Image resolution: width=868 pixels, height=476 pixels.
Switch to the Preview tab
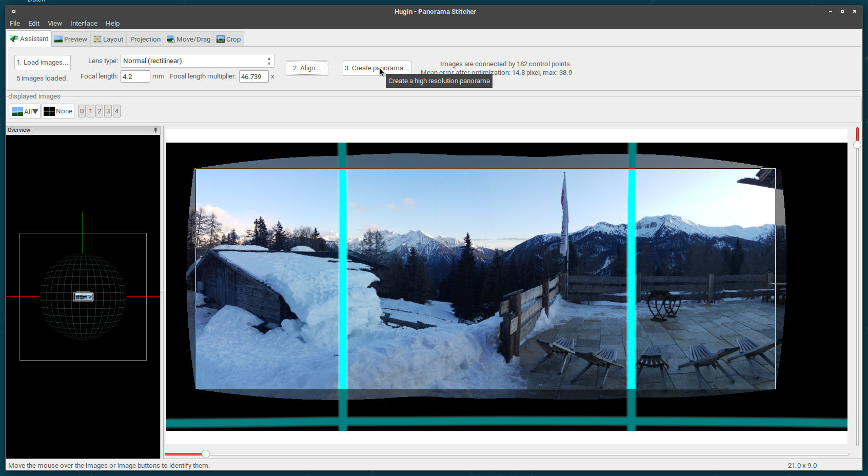click(x=71, y=39)
